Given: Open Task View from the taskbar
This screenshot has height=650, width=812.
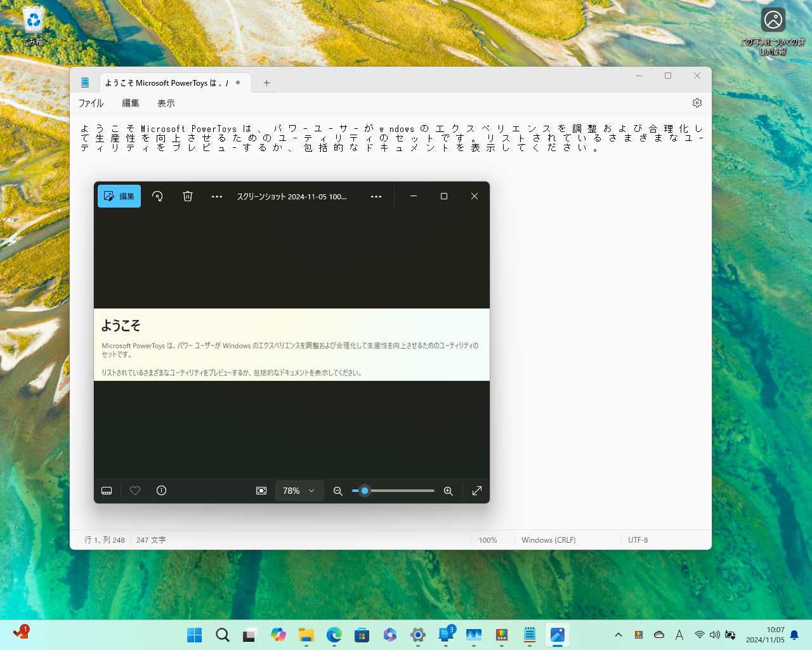Looking at the screenshot, I should pos(250,635).
